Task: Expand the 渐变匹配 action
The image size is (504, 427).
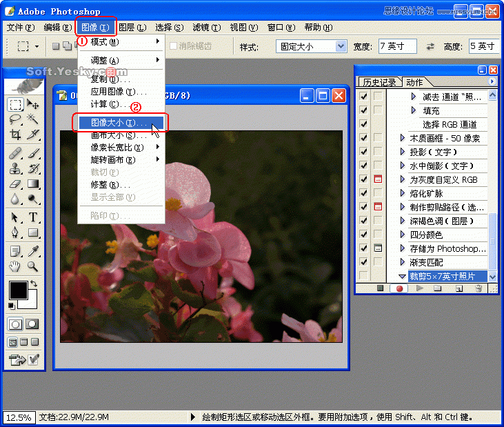Action: [402, 262]
